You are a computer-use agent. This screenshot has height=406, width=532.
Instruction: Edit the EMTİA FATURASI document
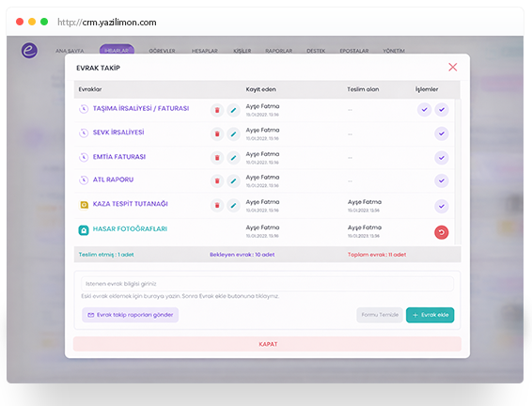[233, 157]
